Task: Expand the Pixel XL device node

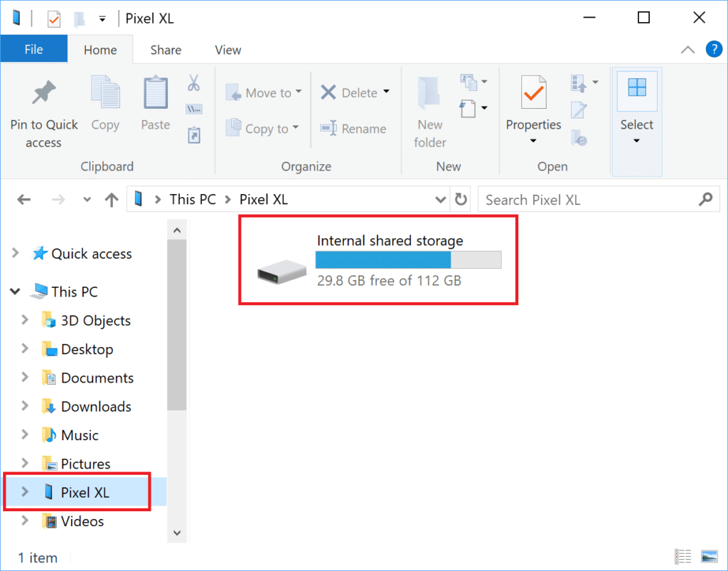Action: click(25, 491)
